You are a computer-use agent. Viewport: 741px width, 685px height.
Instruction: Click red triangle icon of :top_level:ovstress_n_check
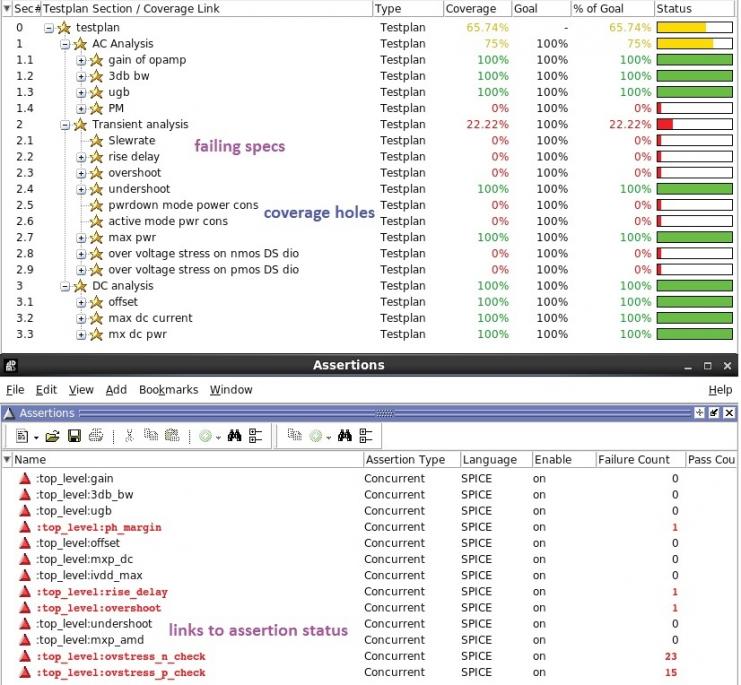pyautogui.click(x=25, y=656)
